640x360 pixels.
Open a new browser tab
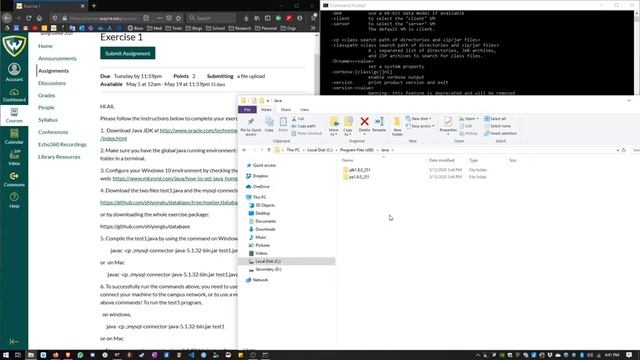pyautogui.click(x=94, y=6)
